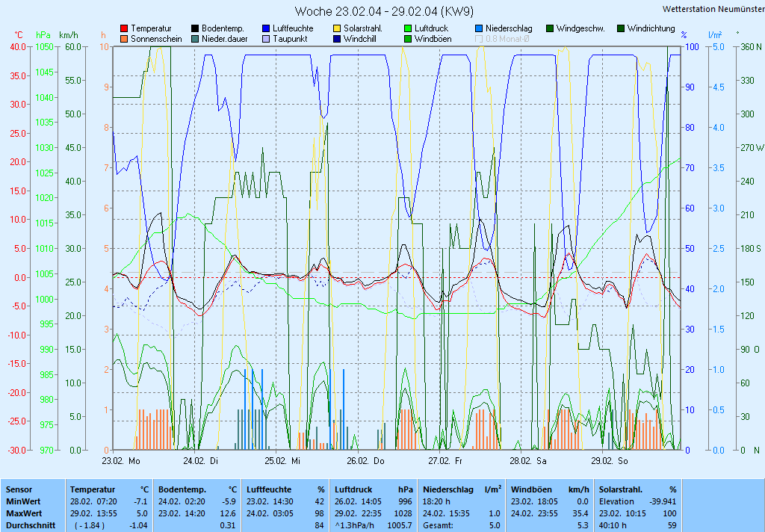765x532 pixels.
Task: Click the 270 W wind direction axis label
Action: click(752, 147)
